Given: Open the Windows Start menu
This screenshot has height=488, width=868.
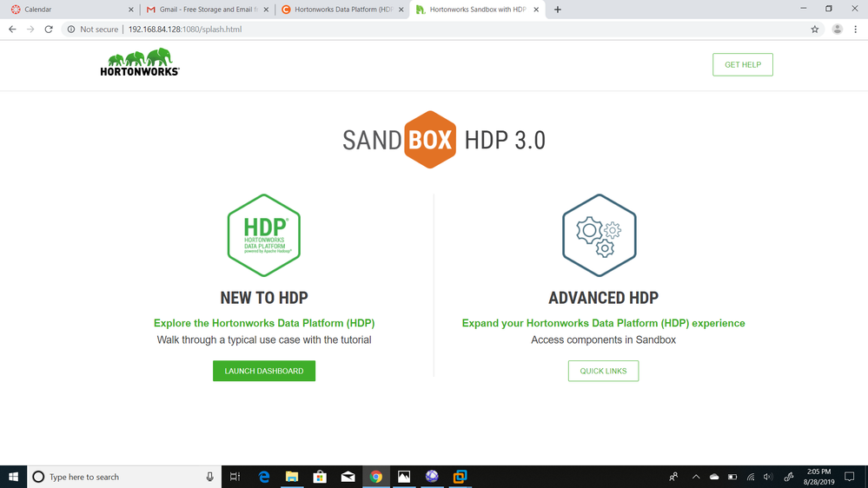Looking at the screenshot, I should tap(13, 477).
